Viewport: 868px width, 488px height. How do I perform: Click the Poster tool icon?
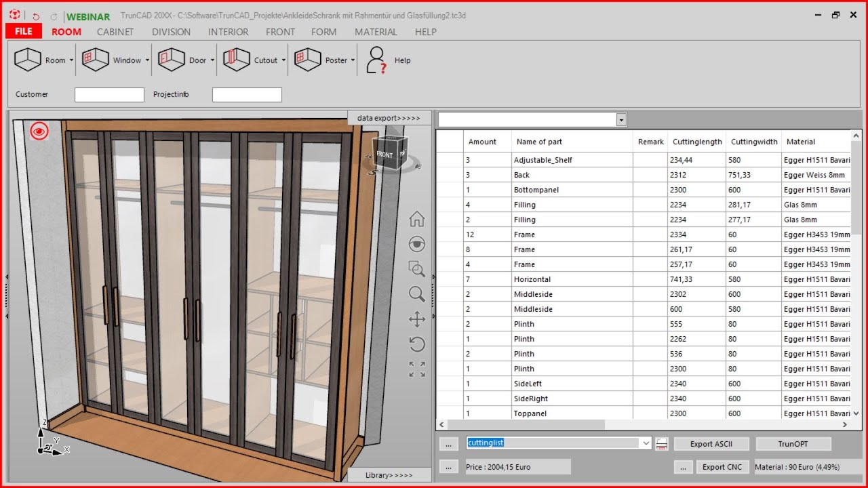coord(308,60)
